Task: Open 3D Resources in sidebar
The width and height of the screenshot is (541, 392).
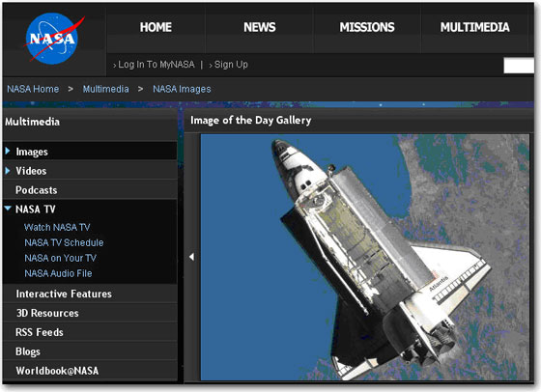Action: pos(47,313)
